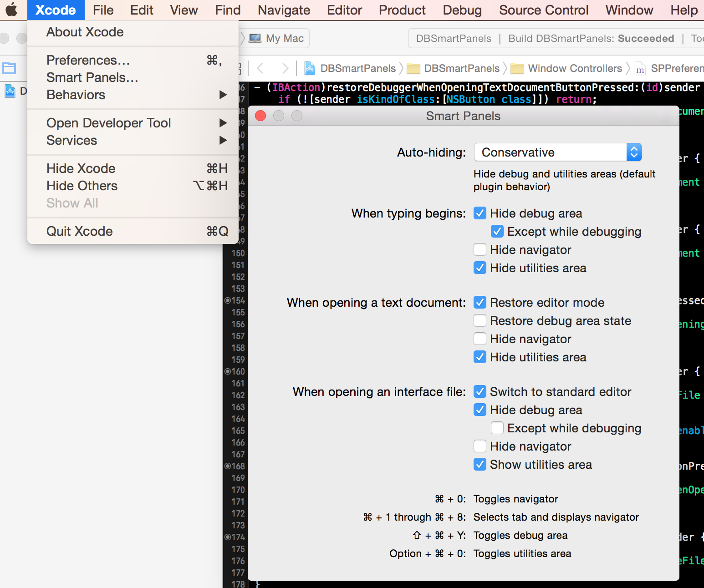Enable Restore debug area state
The image size is (704, 588).
pos(480,320)
